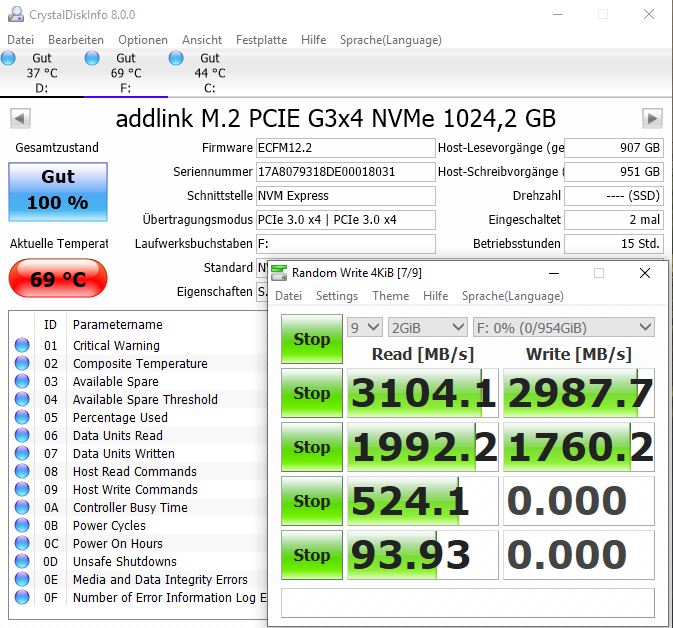Click the Laufwerksbuchstaben field F:
This screenshot has height=628, width=673.
346,244
